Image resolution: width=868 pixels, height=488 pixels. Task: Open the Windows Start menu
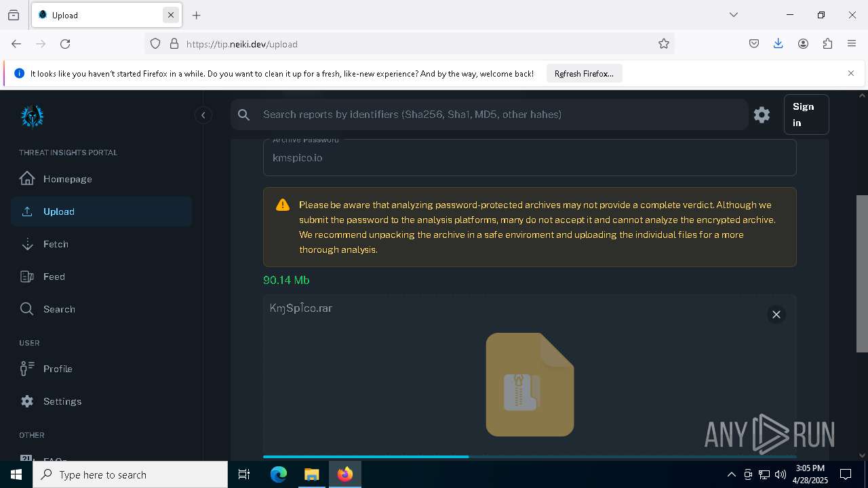coord(16,474)
